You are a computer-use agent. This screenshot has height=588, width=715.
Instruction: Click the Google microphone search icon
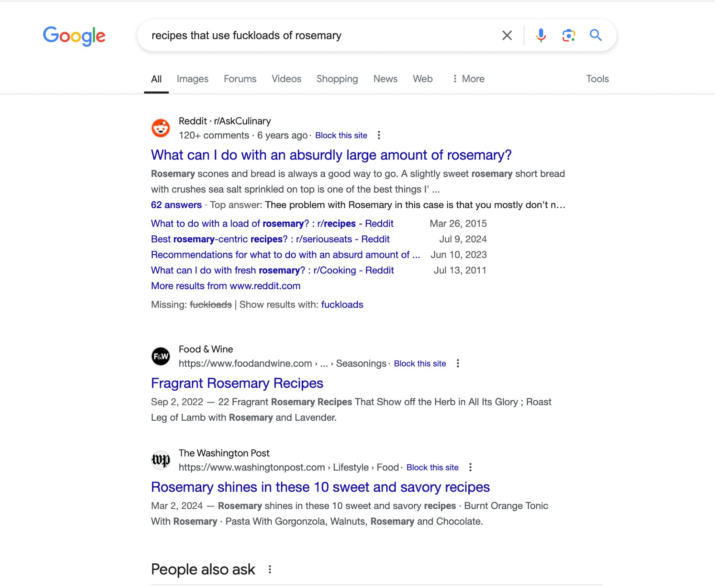(x=541, y=35)
